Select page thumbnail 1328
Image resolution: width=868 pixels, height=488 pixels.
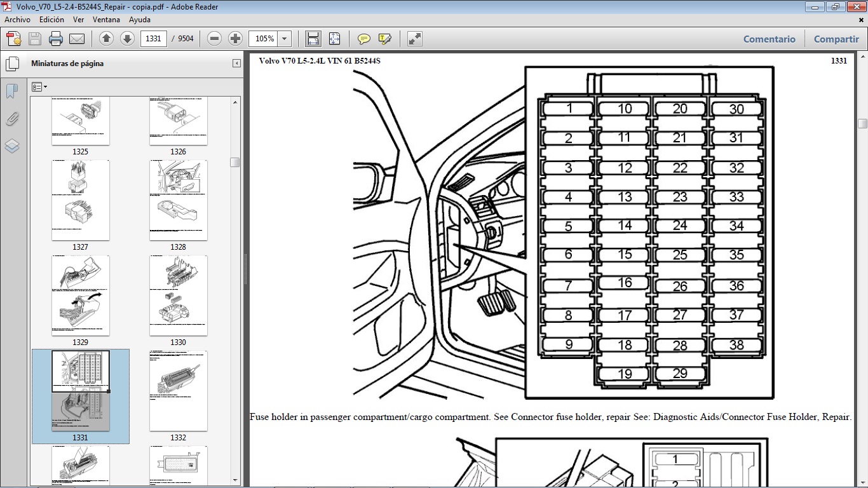tap(179, 200)
